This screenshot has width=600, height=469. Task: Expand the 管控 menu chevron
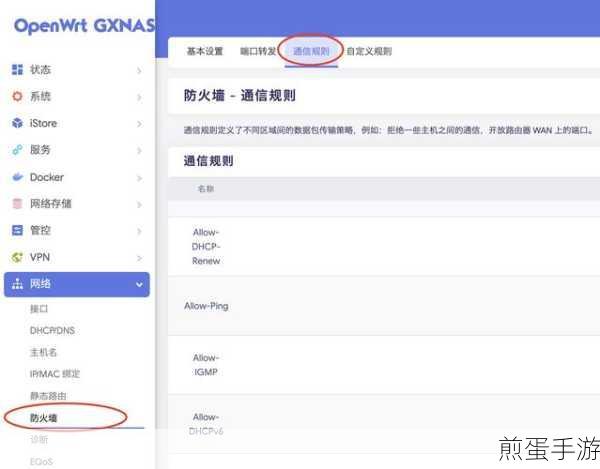[x=139, y=231]
